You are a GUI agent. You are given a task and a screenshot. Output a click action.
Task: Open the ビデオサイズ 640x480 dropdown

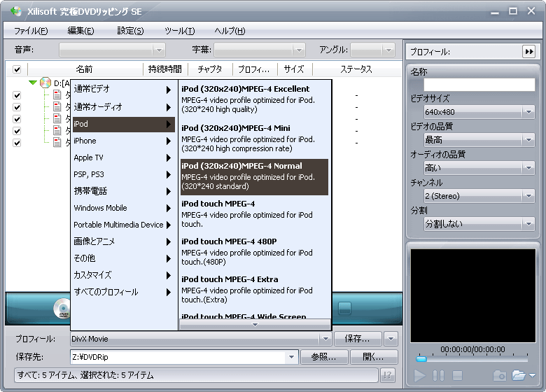[479, 112]
